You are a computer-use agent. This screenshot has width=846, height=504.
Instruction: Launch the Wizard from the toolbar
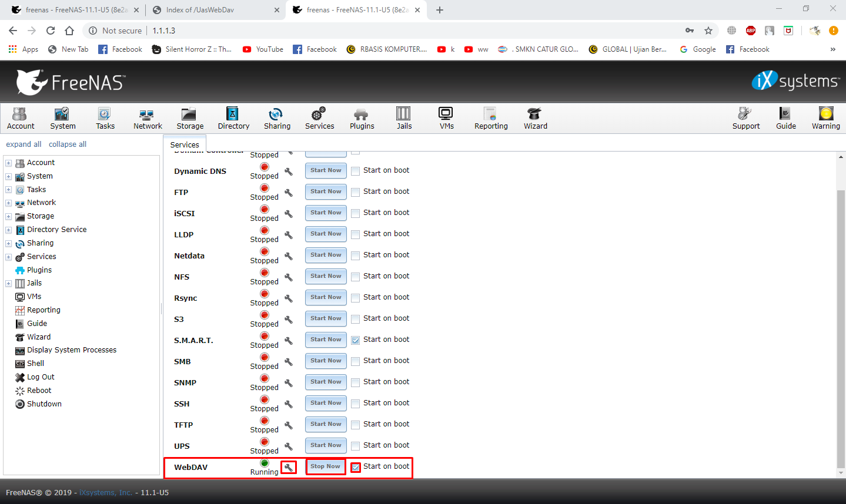coord(536,118)
